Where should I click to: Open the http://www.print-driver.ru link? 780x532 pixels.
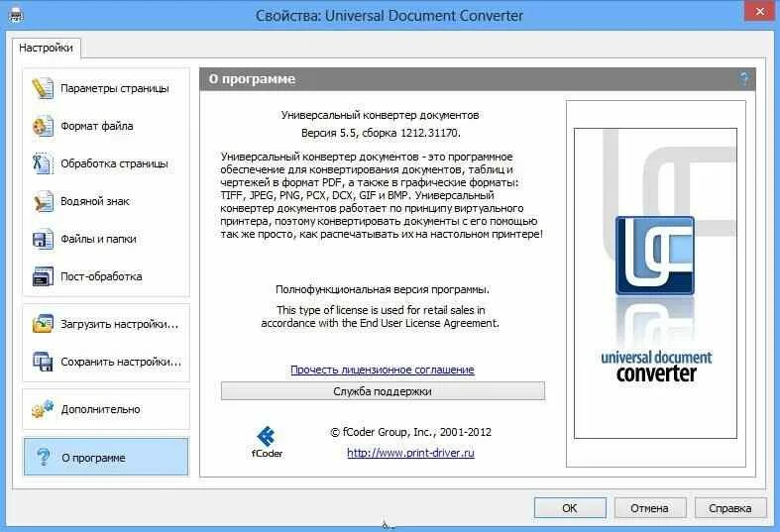tap(410, 453)
